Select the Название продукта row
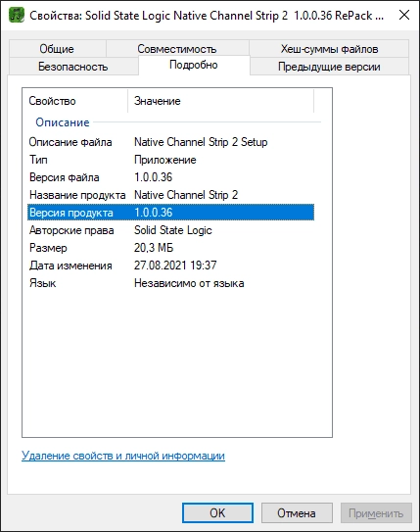Viewport: 420px width, 532px height. pyautogui.click(x=171, y=195)
